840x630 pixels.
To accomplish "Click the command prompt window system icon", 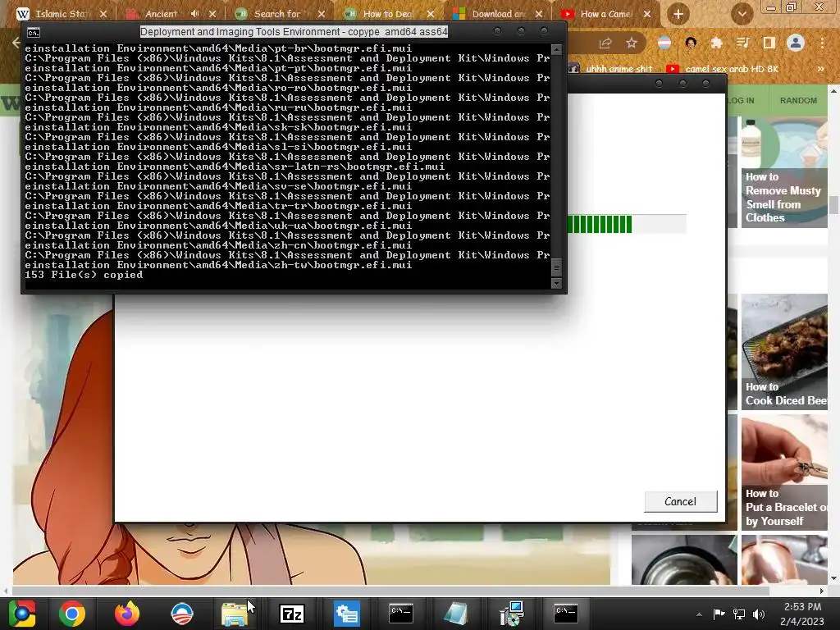I will point(33,33).
